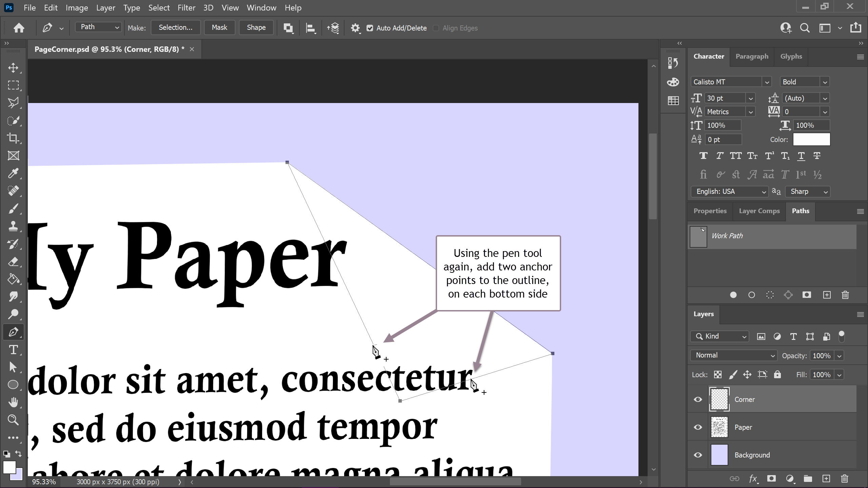Click the Selection... button

[175, 27]
